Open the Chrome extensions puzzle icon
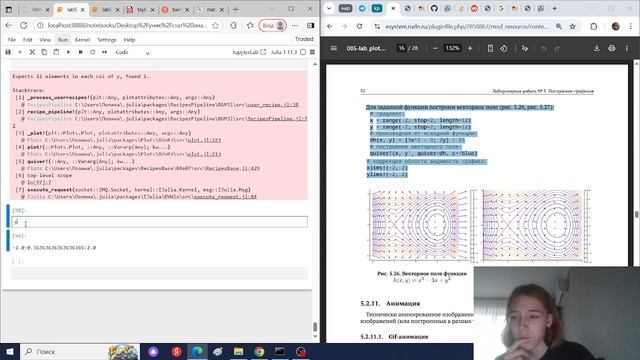Viewport: 640px width, 360px height. click(593, 26)
